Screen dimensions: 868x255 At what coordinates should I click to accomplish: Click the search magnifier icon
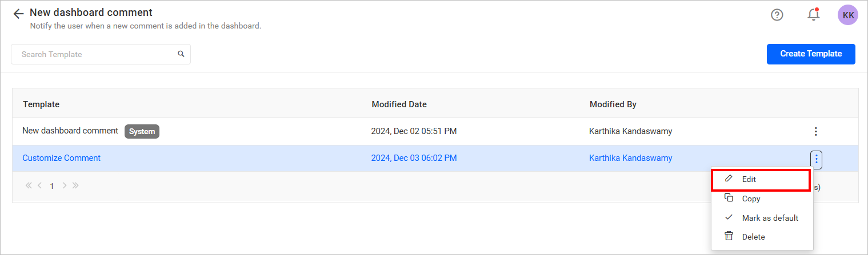[x=181, y=54]
